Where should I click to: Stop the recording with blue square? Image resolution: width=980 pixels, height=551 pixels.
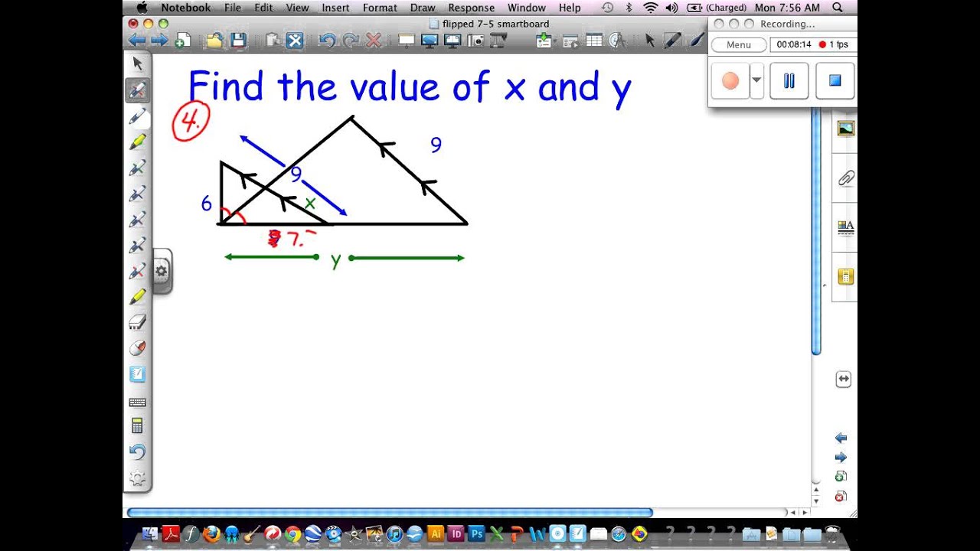coord(835,80)
